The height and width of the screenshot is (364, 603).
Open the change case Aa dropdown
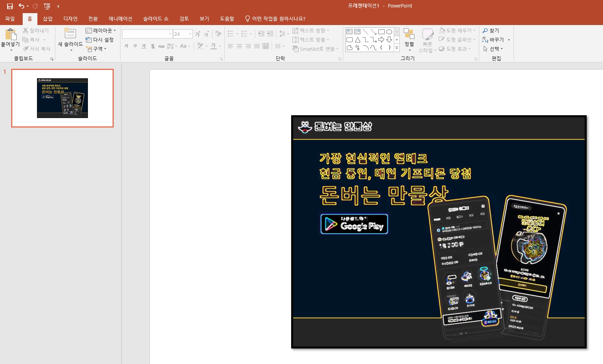click(185, 46)
